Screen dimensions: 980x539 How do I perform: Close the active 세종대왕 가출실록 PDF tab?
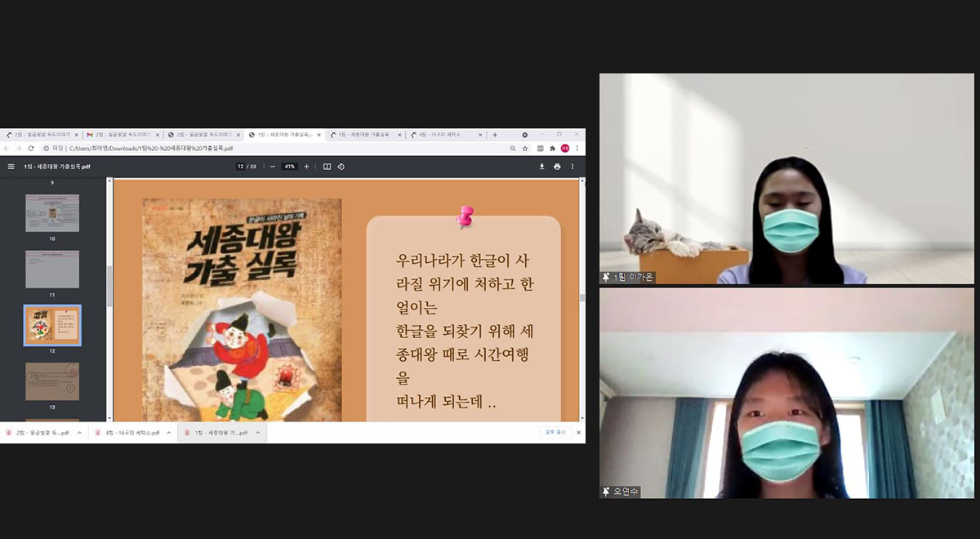click(x=318, y=135)
